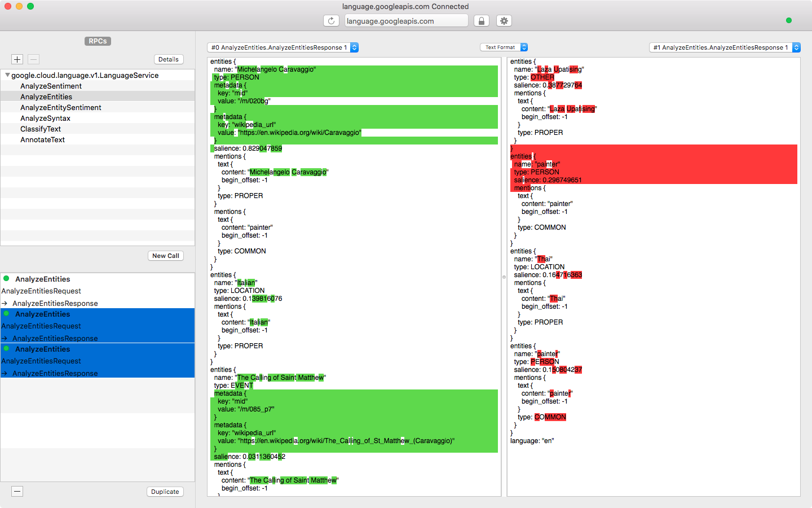
Task: Click salience 0.296749651 in red block
Action: (x=548, y=180)
